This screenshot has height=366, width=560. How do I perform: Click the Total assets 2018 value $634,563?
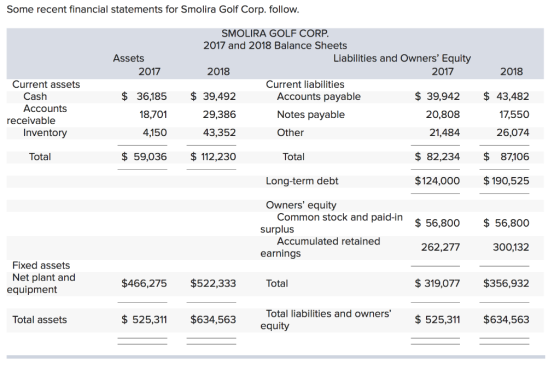pos(213,320)
